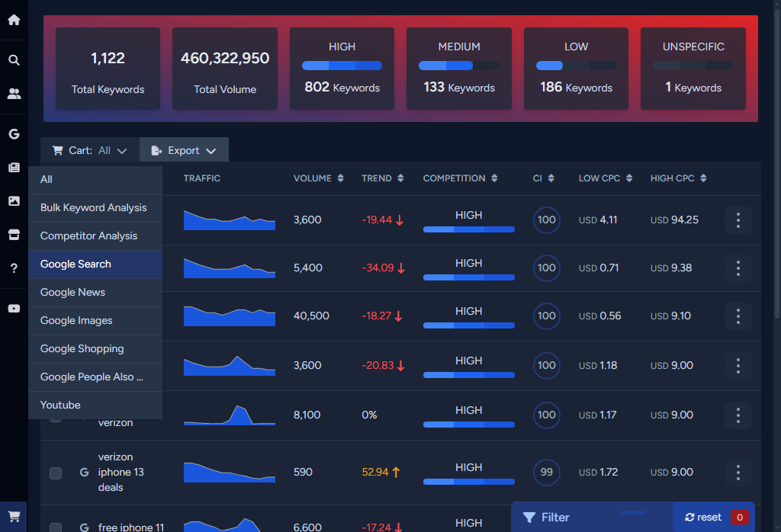Click the MEDIUM 133 Keywords card
Viewport: 781px width, 532px height.
[x=458, y=69]
